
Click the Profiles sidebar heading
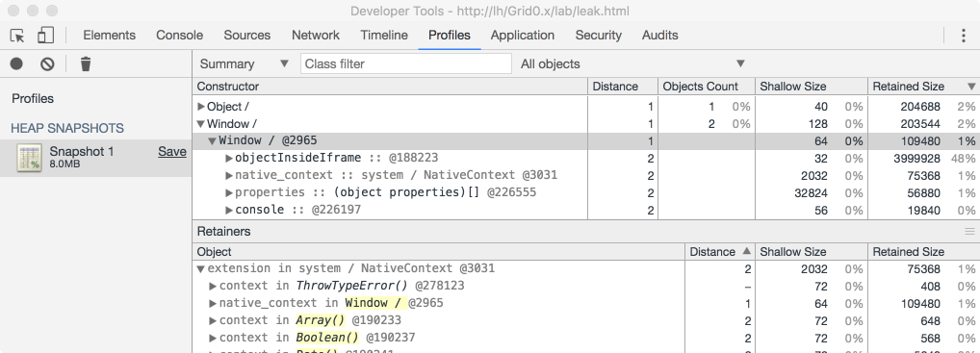point(33,99)
